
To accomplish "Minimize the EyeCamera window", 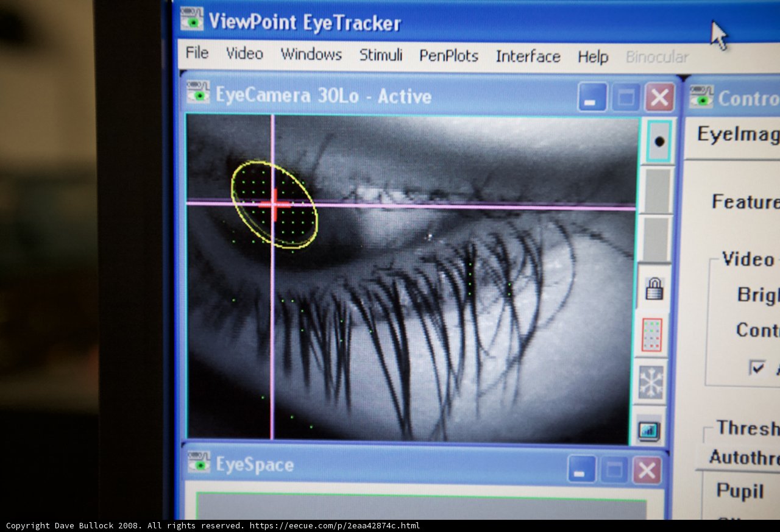I will (x=592, y=98).
